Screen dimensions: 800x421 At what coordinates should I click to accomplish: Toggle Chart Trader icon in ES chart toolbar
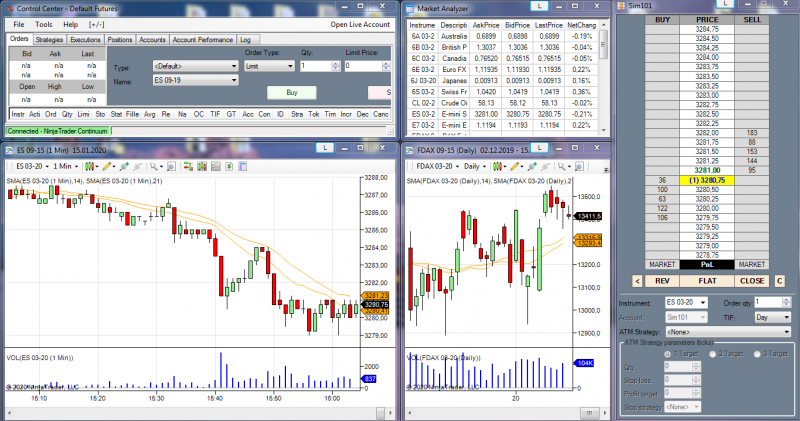(x=188, y=166)
